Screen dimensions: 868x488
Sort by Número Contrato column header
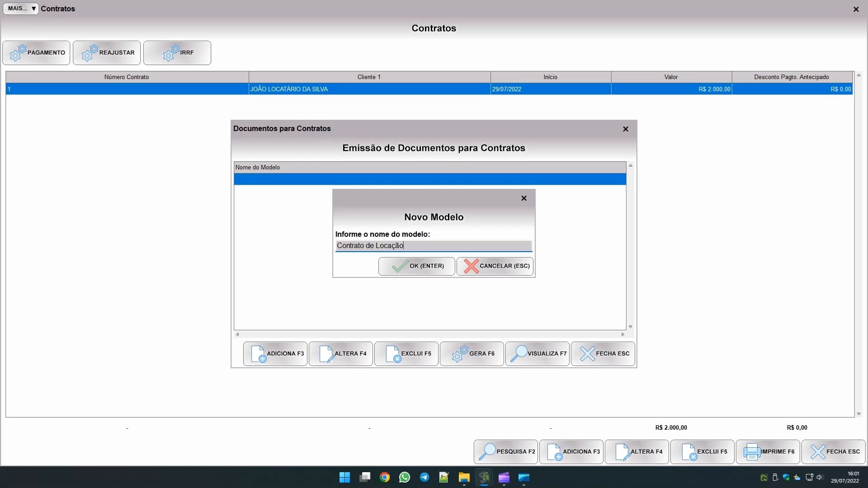(127, 77)
